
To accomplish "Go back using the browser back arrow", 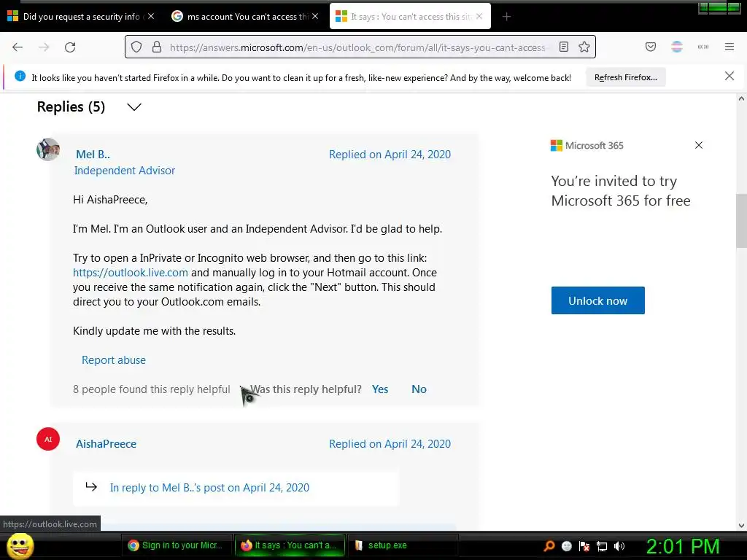I will (x=18, y=47).
